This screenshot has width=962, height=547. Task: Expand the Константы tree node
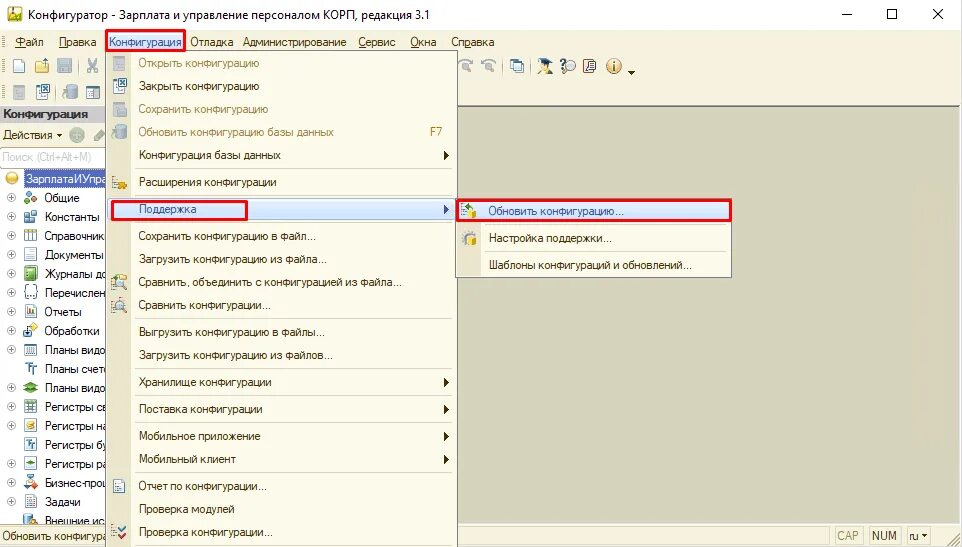tap(11, 217)
